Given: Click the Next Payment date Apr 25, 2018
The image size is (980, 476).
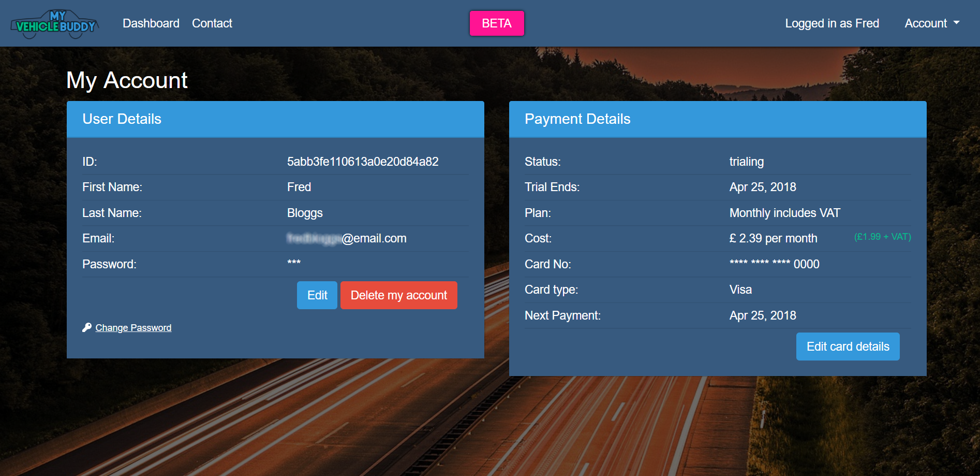Looking at the screenshot, I should pyautogui.click(x=763, y=315).
